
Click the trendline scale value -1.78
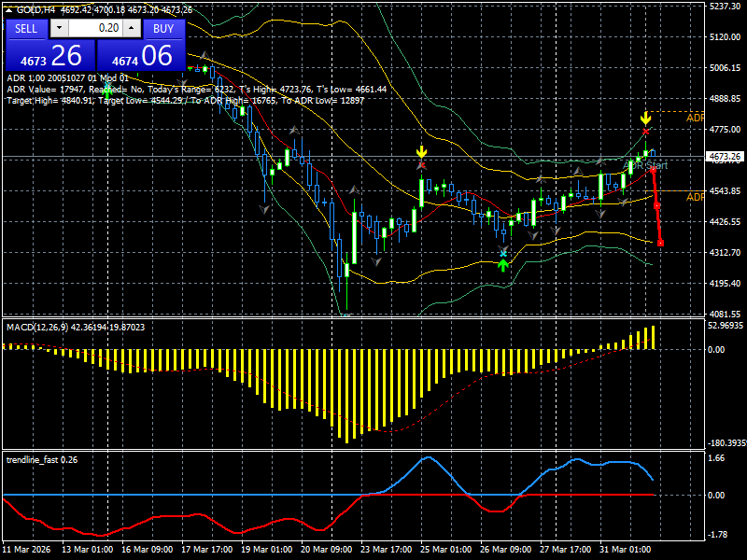click(718, 535)
